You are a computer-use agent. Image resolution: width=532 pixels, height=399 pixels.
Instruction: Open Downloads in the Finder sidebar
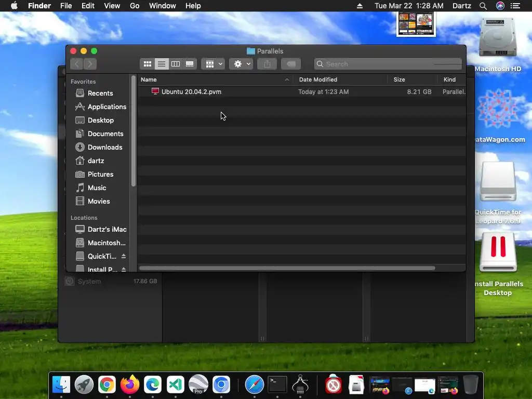tap(100, 147)
